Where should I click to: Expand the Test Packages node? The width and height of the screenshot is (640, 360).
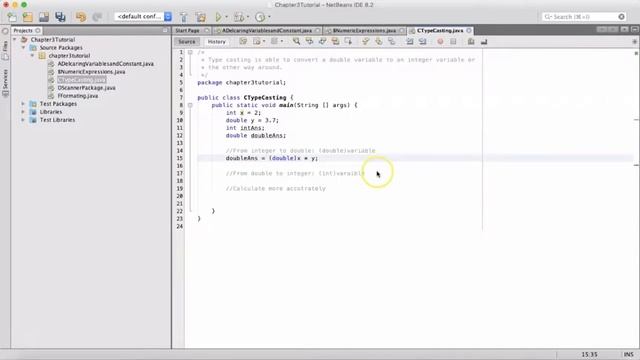(23, 104)
